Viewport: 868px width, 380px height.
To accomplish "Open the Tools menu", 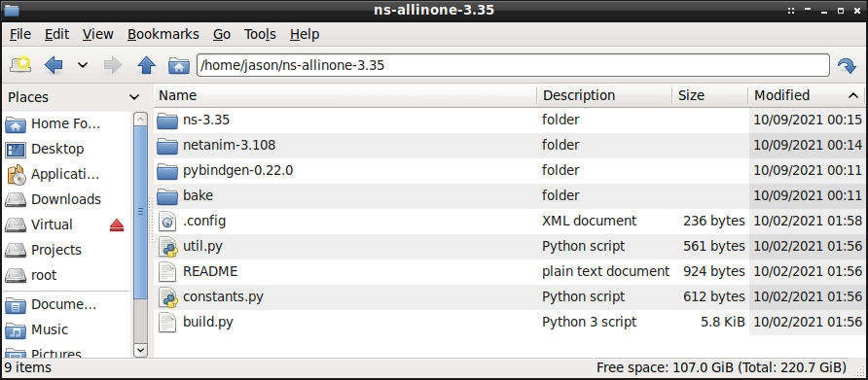I will click(260, 34).
